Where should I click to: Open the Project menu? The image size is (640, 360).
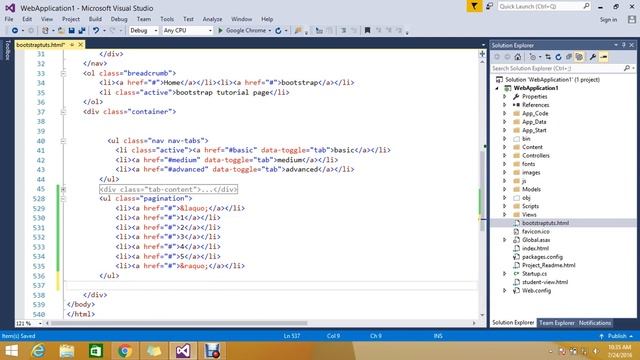[x=71, y=19]
